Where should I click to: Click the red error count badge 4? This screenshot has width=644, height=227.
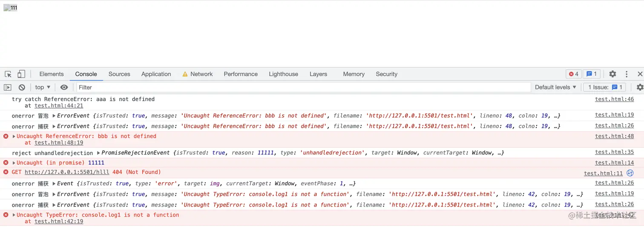(x=573, y=74)
